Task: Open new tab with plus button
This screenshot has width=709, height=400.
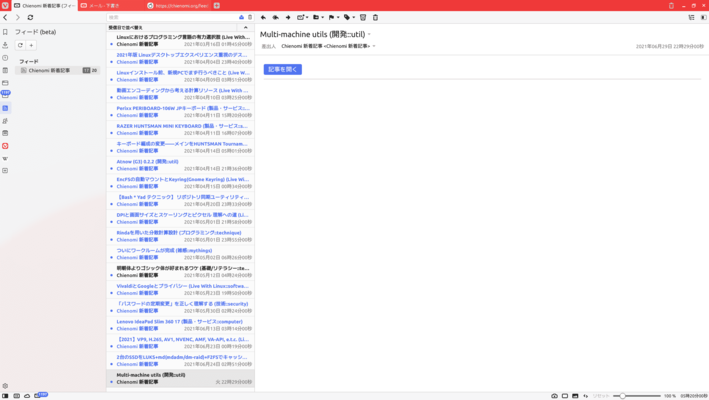Action: [x=217, y=5]
